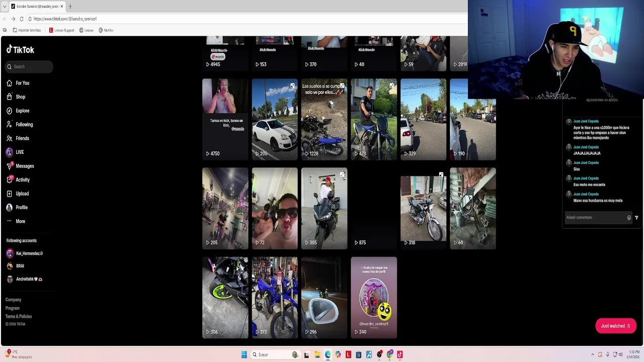Image resolution: width=644 pixels, height=362 pixels.
Task: Open TikTok app icon on taskbar
Action: 400,354
